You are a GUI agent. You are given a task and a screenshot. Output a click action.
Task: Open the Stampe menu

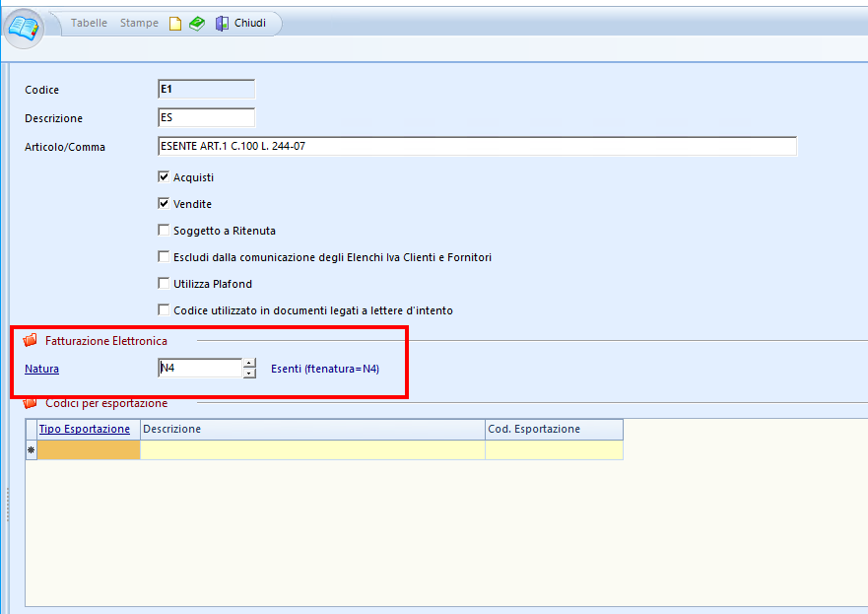click(139, 24)
